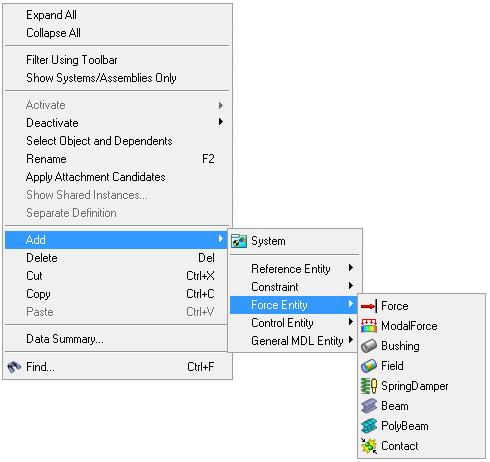Click the Bushing cylinder icon
The image size is (490, 462).
click(x=369, y=346)
